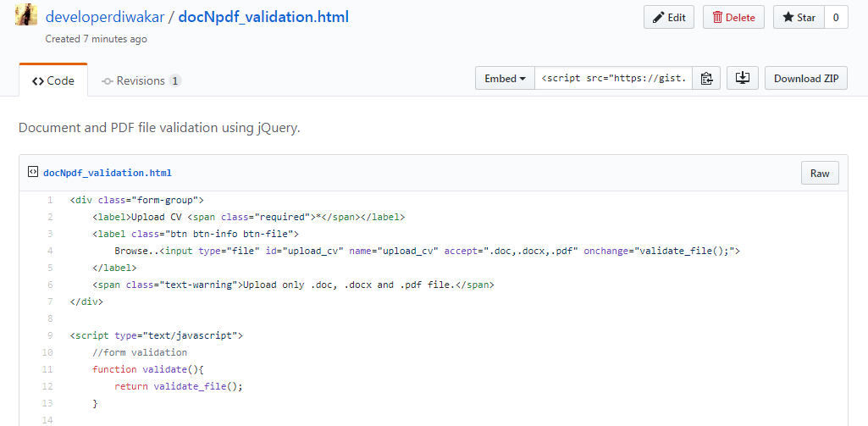Select line number 9 in code

coord(50,335)
